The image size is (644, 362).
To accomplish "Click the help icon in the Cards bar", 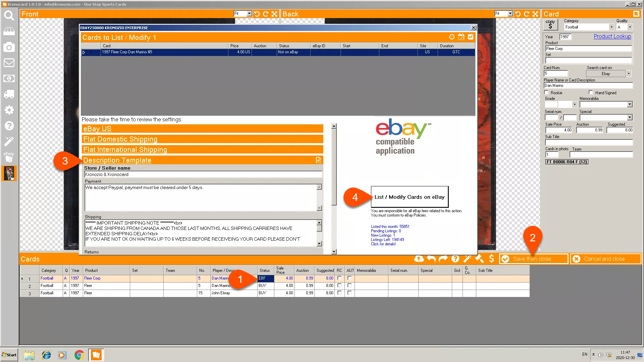I will [x=455, y=259].
